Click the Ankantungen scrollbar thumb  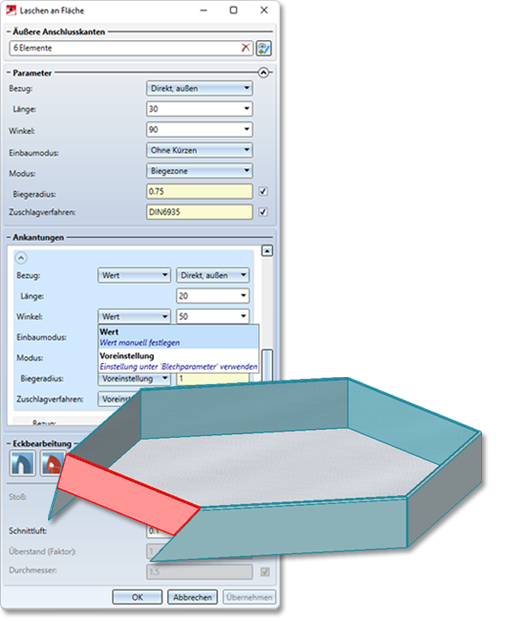coord(267,365)
